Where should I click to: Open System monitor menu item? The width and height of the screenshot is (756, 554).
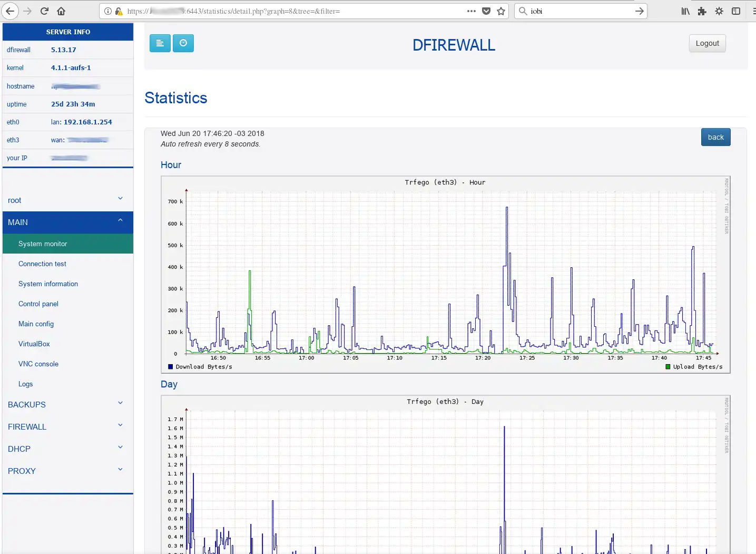pyautogui.click(x=68, y=244)
